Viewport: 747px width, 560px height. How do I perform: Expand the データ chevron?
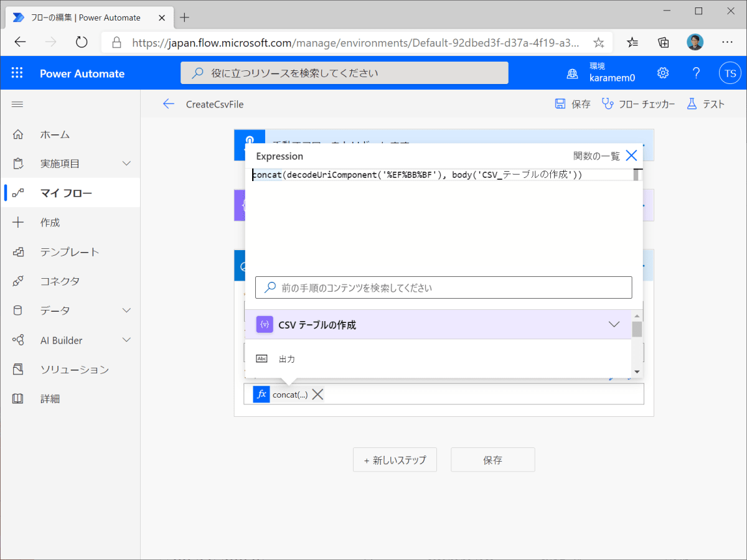[x=126, y=310]
